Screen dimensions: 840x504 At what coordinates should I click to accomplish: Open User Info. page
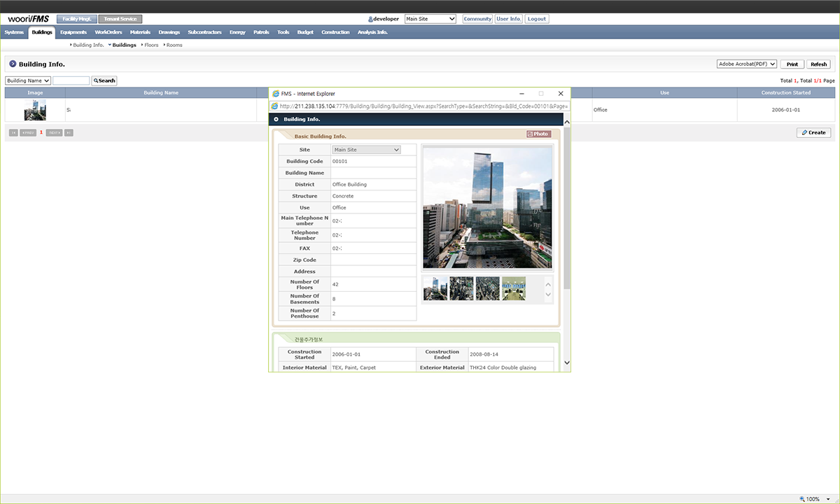pos(509,19)
